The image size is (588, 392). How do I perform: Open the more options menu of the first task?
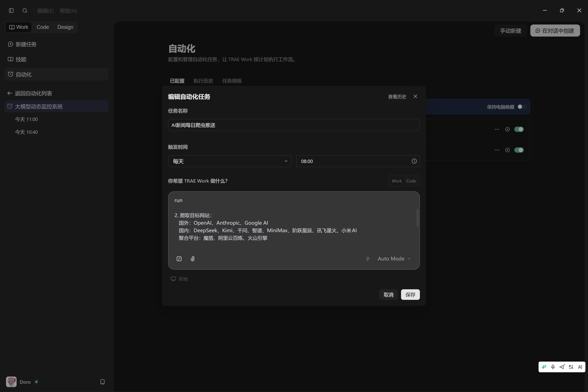[x=497, y=129]
